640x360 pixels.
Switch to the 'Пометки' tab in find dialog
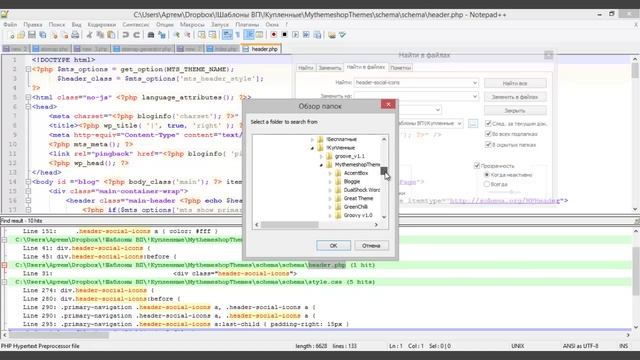[400, 68]
